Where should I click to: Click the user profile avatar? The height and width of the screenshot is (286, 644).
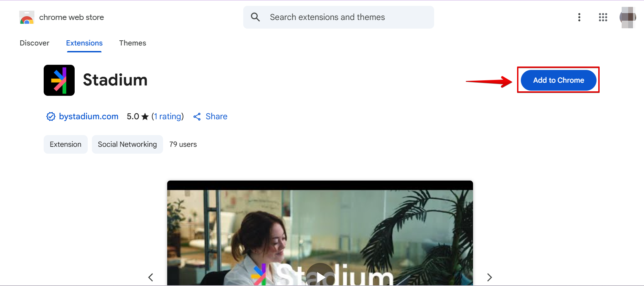tap(628, 17)
